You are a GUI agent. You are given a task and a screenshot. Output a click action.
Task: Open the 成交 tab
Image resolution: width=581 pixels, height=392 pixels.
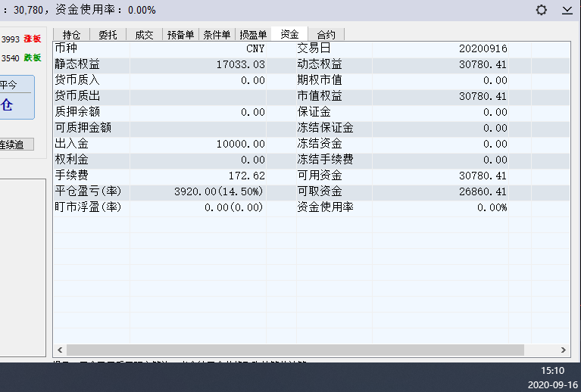[x=144, y=35]
